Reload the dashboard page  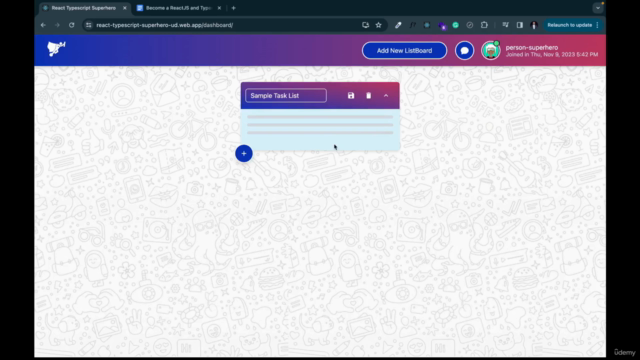click(71, 25)
